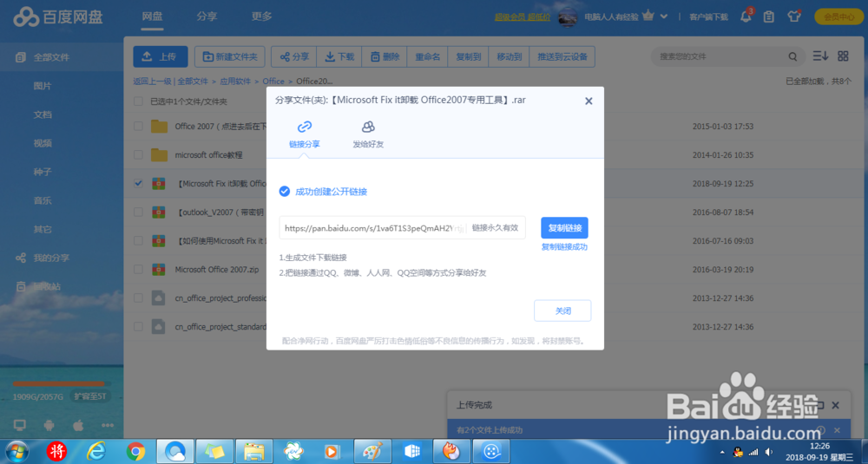Viewport: 868px width, 464px height.
Task: Open the notification bell icon
Action: [746, 16]
